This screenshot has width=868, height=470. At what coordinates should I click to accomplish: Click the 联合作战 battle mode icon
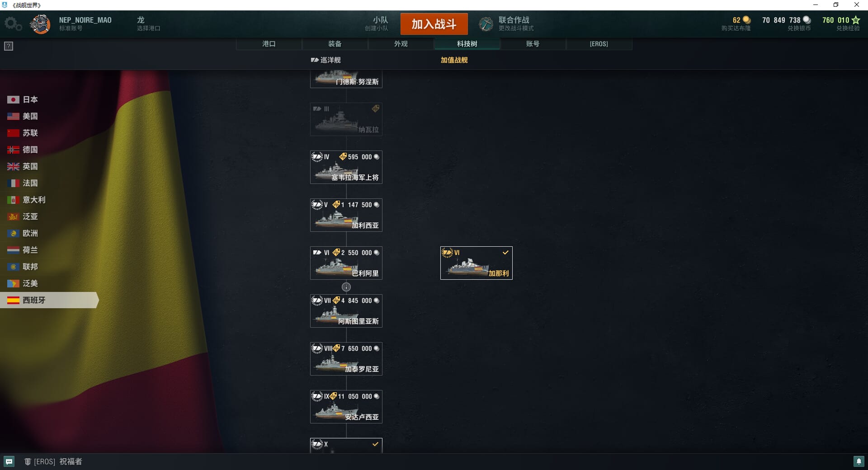(x=486, y=24)
